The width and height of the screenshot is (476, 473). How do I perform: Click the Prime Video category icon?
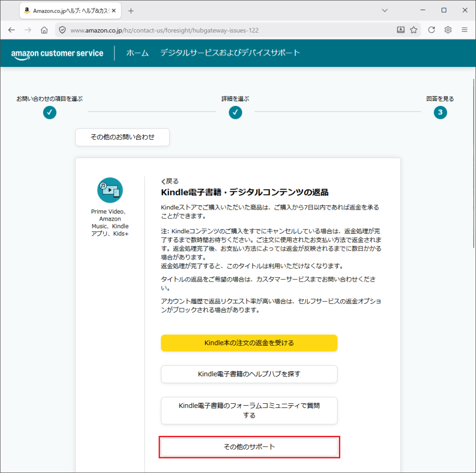pyautogui.click(x=110, y=190)
